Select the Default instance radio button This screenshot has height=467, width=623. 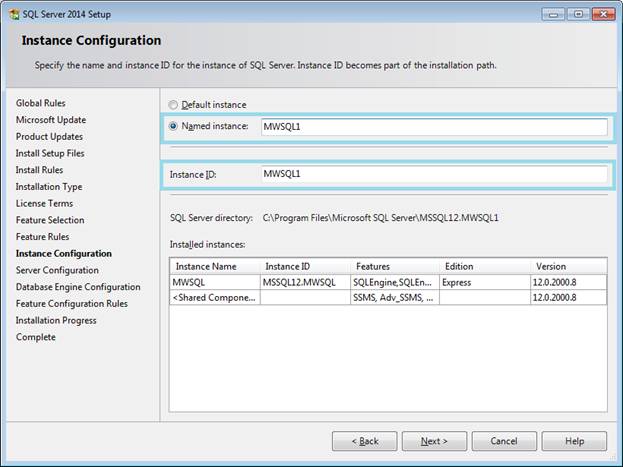pyautogui.click(x=173, y=105)
